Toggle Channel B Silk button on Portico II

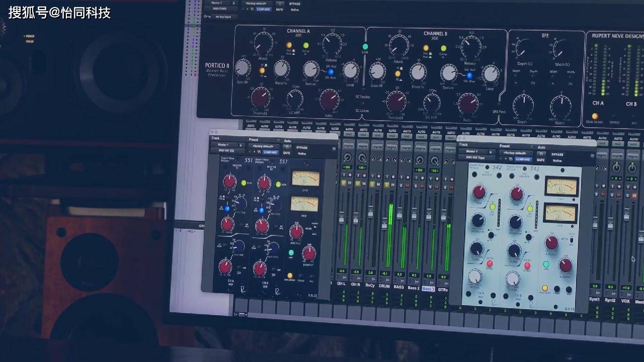click(469, 75)
